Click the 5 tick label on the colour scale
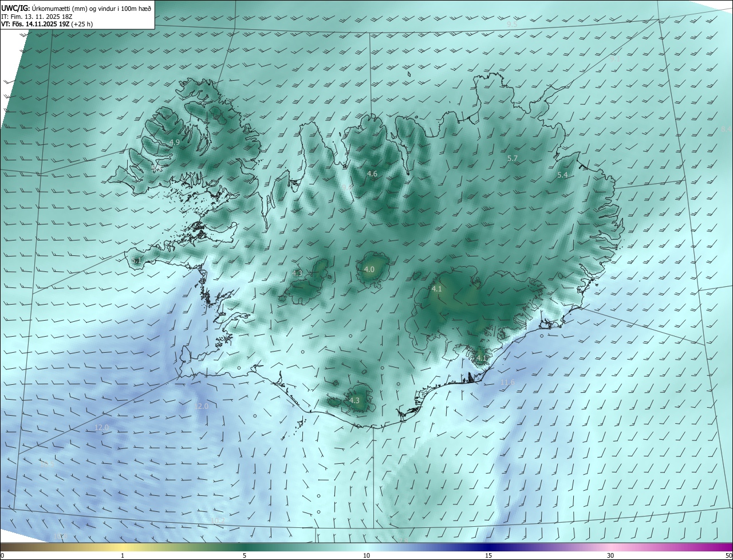 [x=245, y=555]
